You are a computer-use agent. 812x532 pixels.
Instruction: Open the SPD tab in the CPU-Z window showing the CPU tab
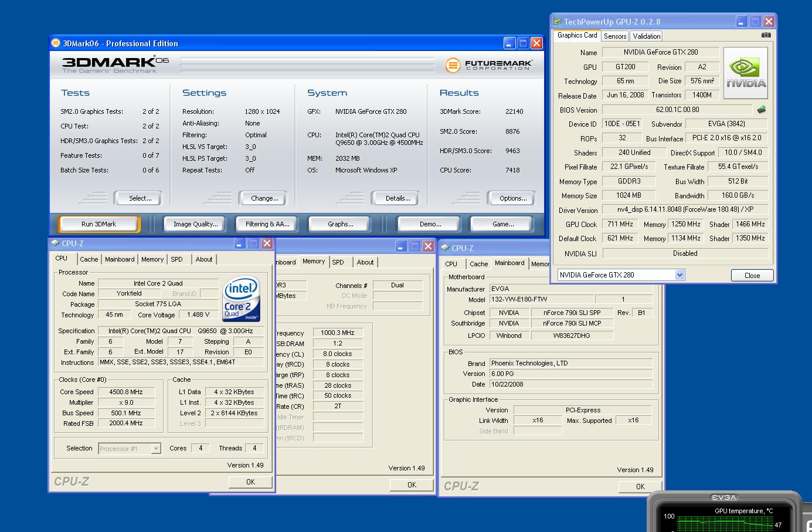(176, 259)
